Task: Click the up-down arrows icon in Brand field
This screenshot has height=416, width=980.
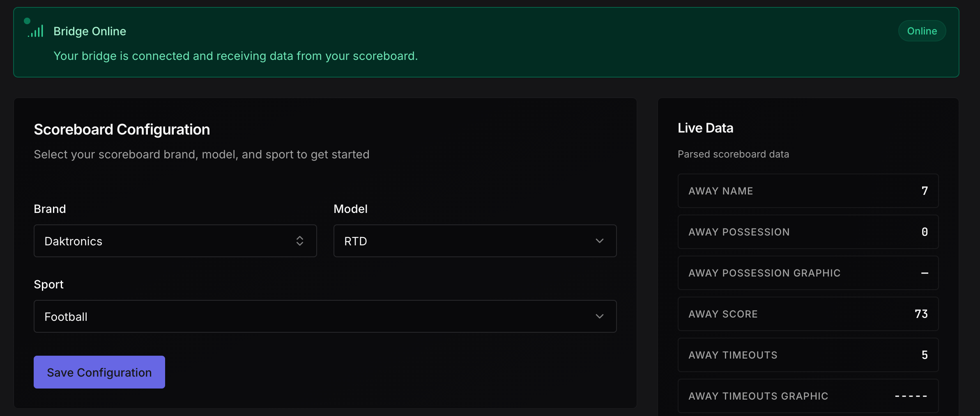Action: pos(300,241)
